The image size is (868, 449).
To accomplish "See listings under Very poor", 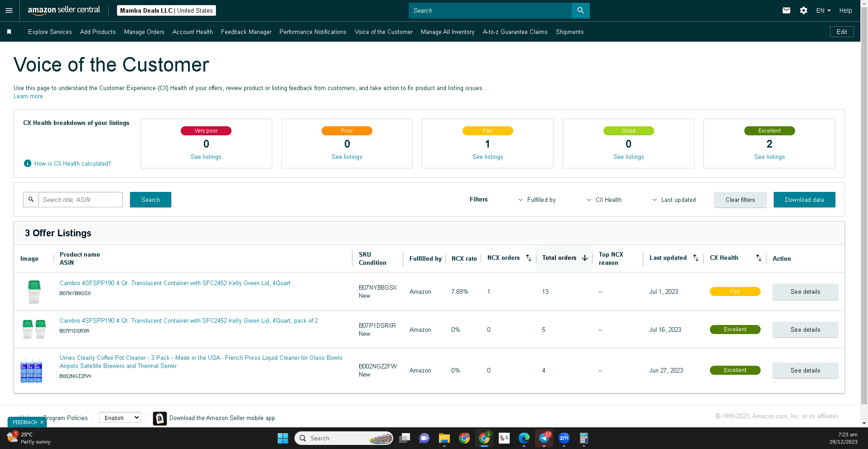I will 206,157.
